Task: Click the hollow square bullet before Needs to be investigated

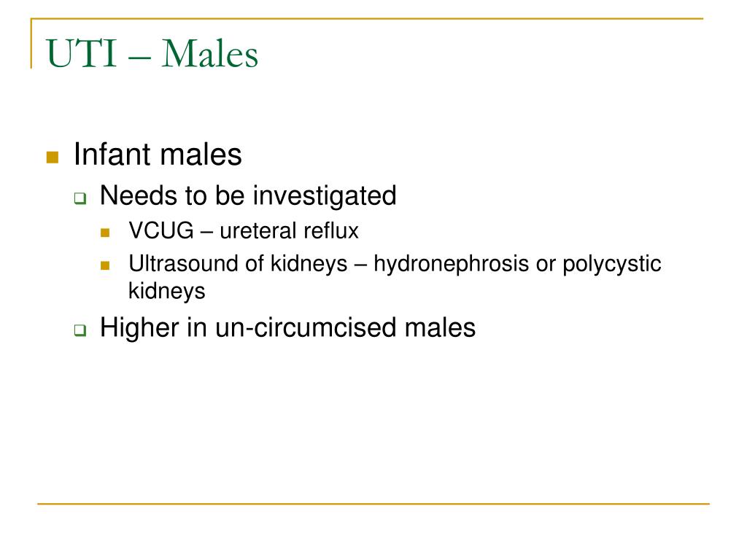Action: [80, 198]
